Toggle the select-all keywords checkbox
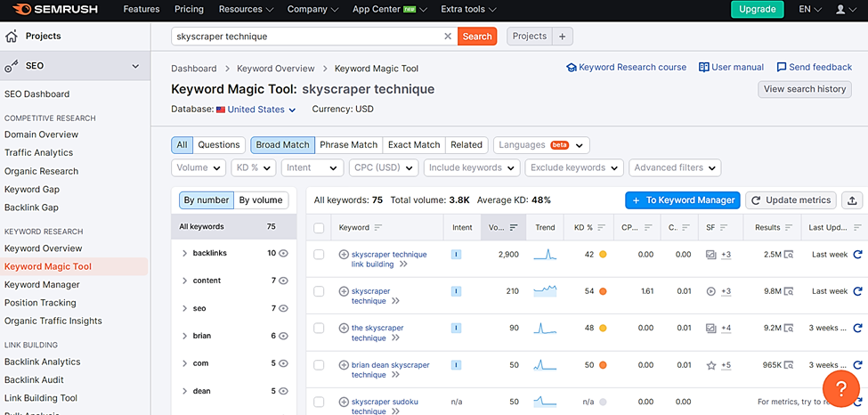Screen dimensions: 868x415 [319, 228]
